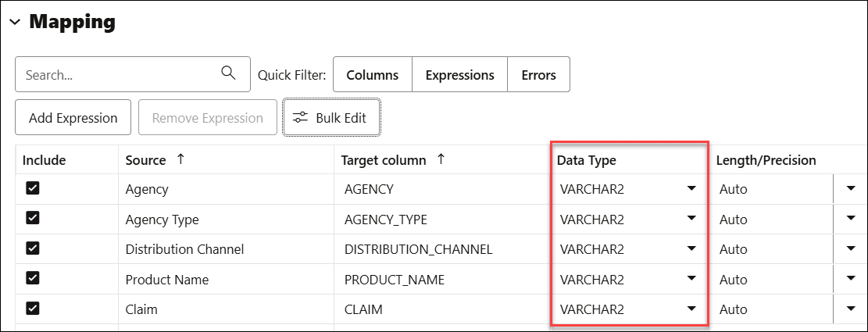Image resolution: width=868 pixels, height=332 pixels.
Task: Click the Target column sort arrow
Action: click(x=440, y=159)
